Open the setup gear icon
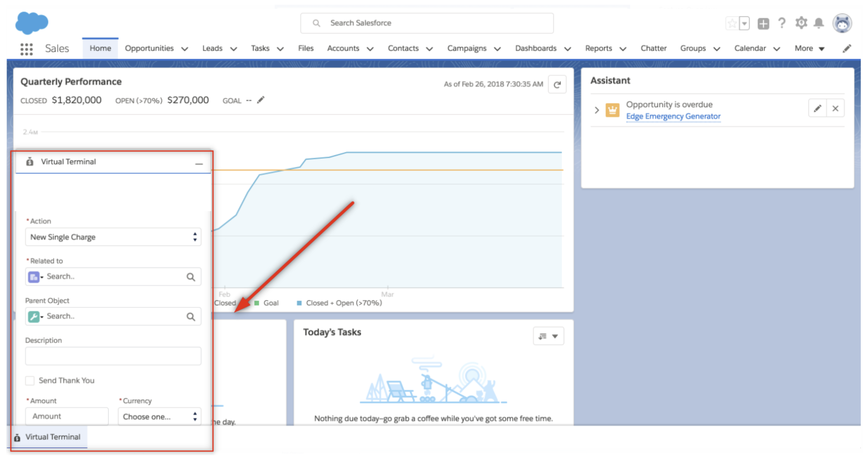The image size is (868, 459). pos(801,23)
